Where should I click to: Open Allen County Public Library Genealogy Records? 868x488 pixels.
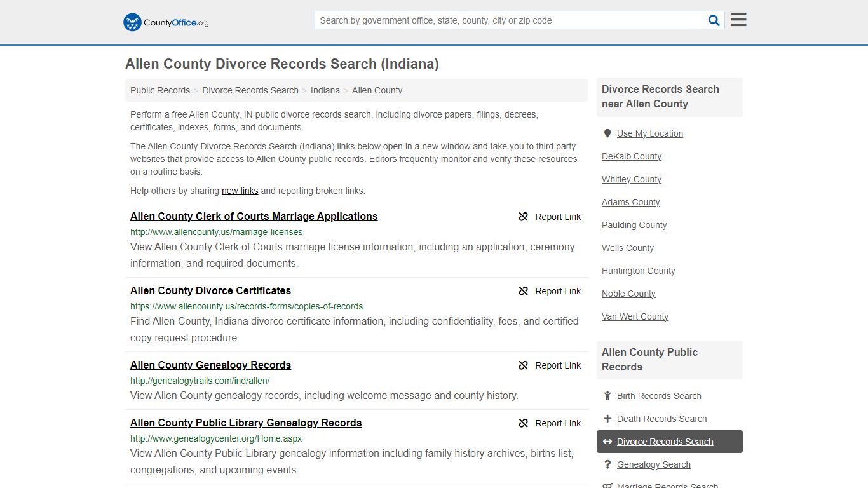pos(246,423)
